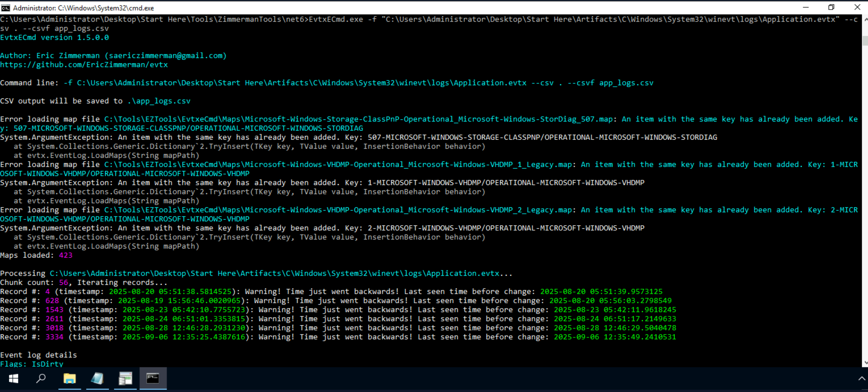
Task: Click 'EvtxECmd version 1.5.0.0' text
Action: tap(54, 37)
